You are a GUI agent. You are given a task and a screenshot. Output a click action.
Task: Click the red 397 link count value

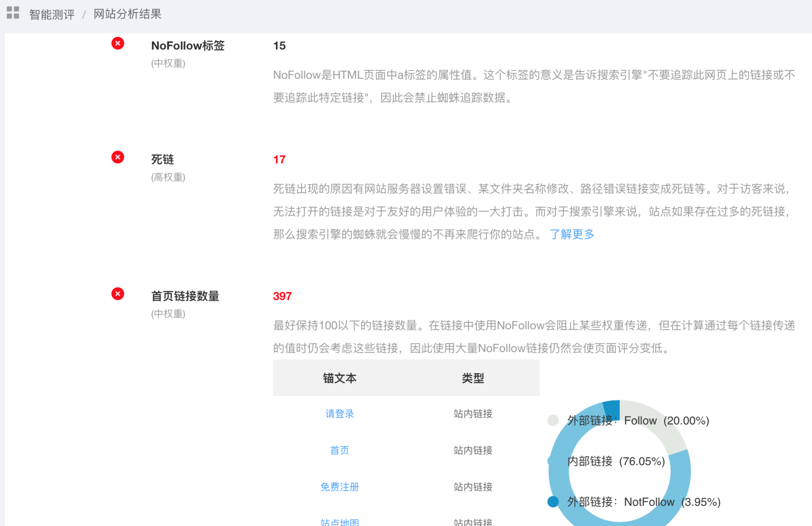pyautogui.click(x=282, y=296)
